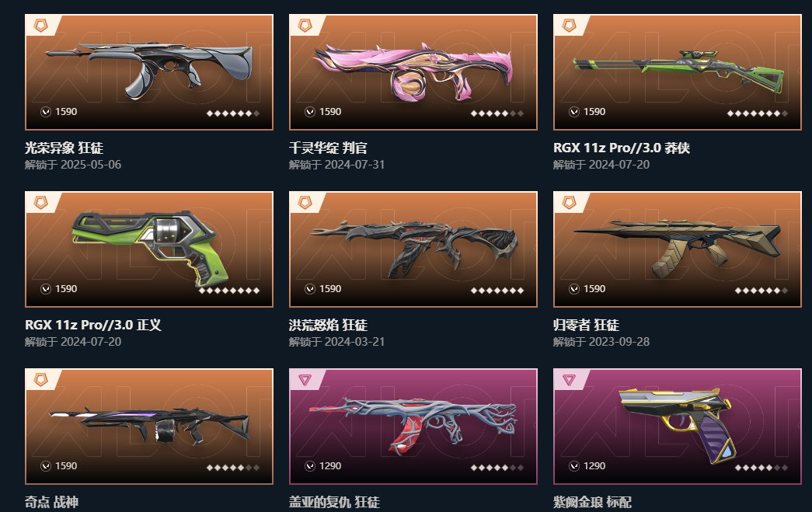
Task: Click the pink triangle tier icon on 紫阙金琅 标配
Action: (x=569, y=380)
